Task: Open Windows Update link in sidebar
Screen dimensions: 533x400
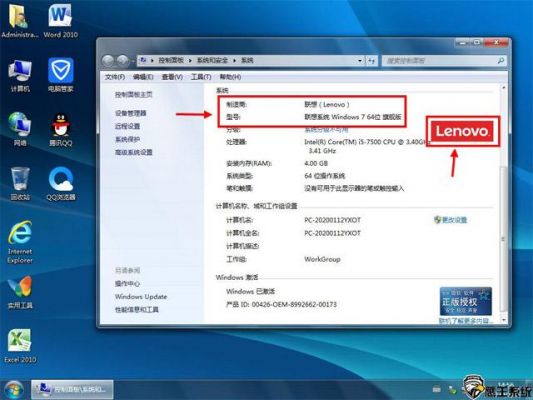Action: tap(141, 296)
